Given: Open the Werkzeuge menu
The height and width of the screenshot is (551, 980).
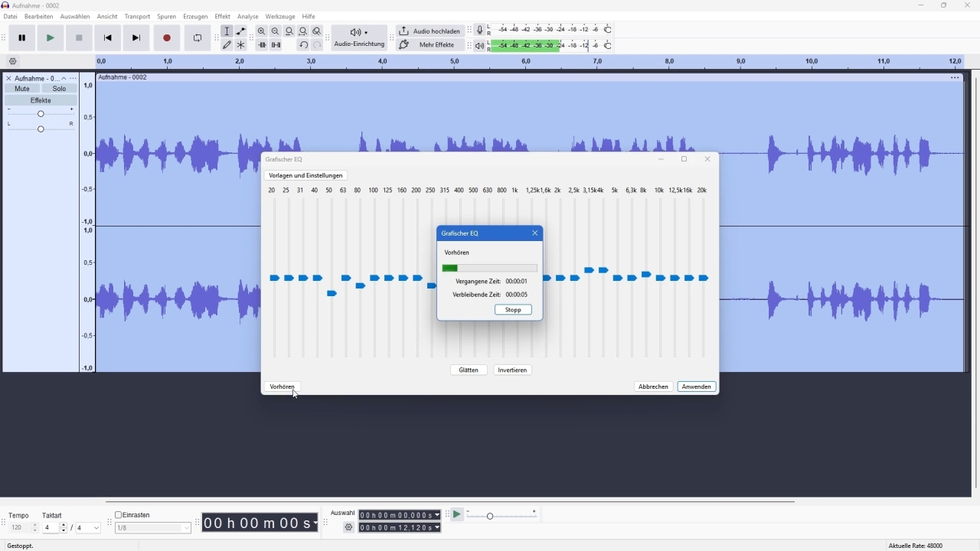Looking at the screenshot, I should [x=280, y=17].
